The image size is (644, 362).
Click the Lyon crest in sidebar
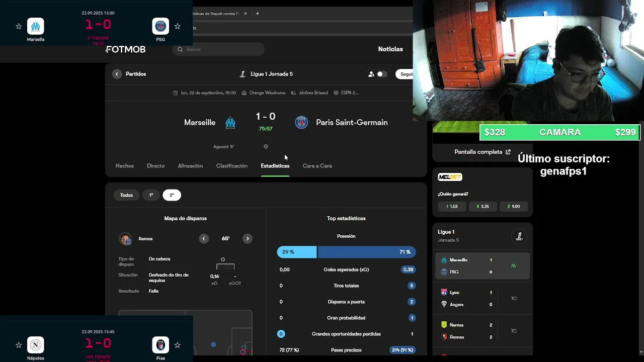[444, 292]
